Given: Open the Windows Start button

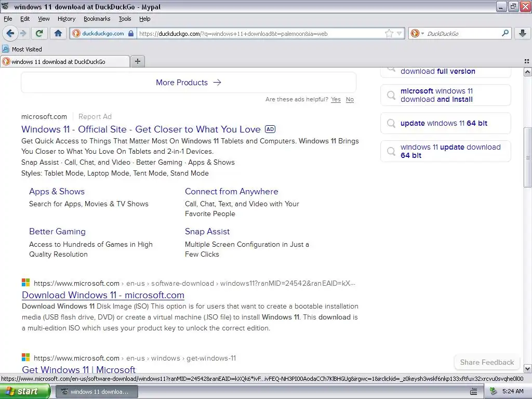Looking at the screenshot, I should pos(24,391).
